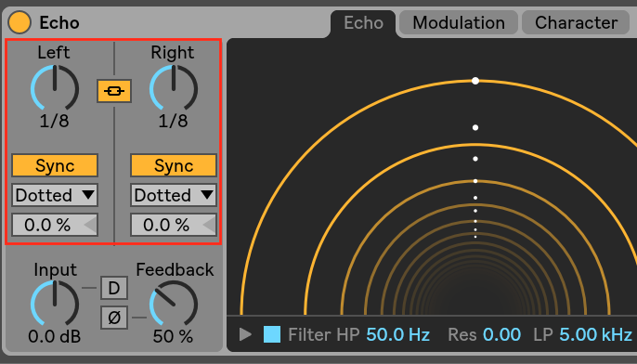Toggle the Left channel Sync button

coord(55,165)
